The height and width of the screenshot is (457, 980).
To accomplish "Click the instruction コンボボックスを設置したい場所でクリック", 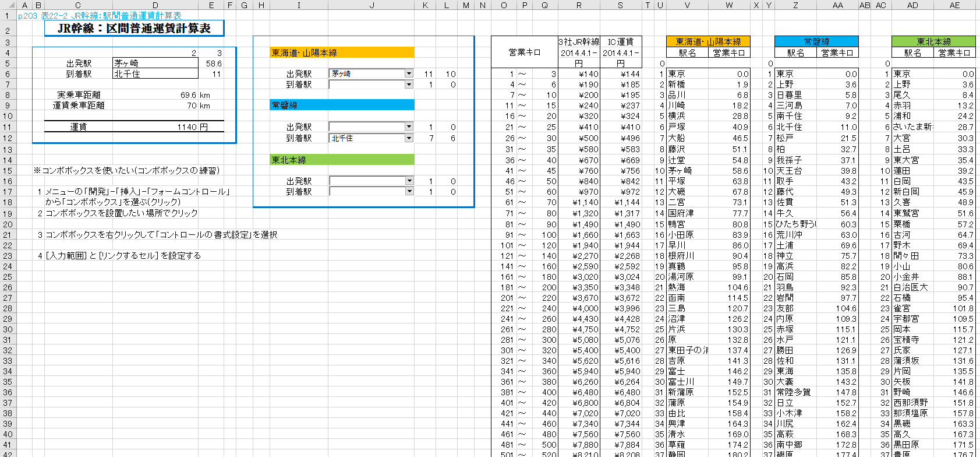I will 122,213.
